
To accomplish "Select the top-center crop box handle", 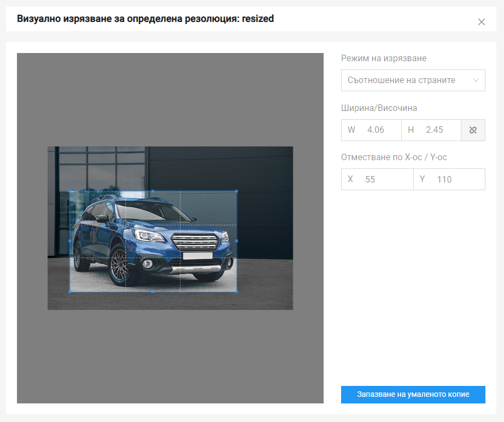I will 153,191.
